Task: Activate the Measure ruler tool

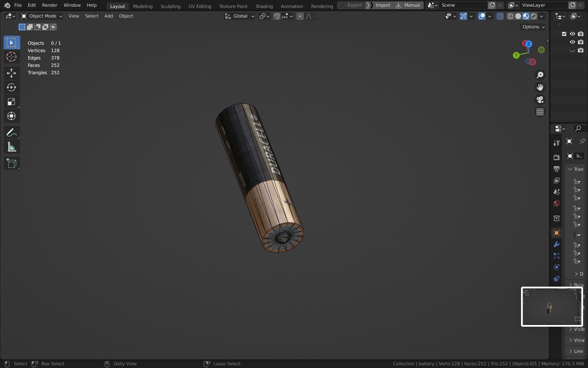Action: pyautogui.click(x=11, y=147)
